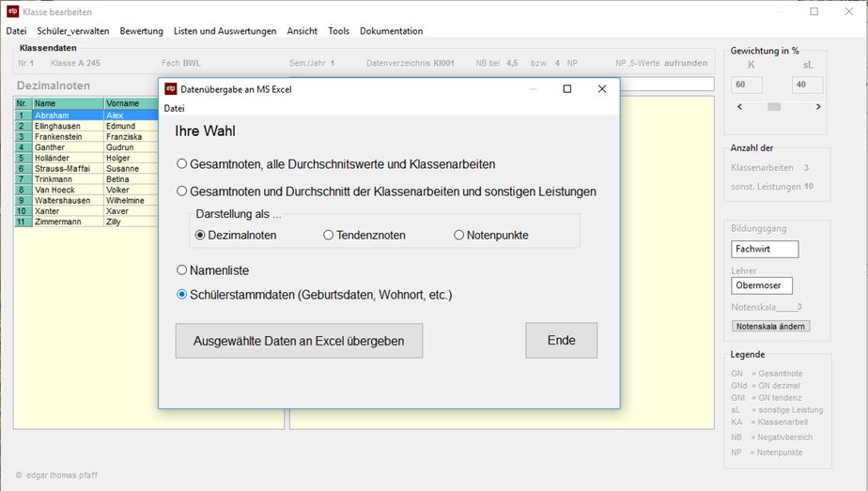Select the first option: Gesamtnoten, alle Durchschnittswerte und Klassenarbeiten

(x=182, y=164)
